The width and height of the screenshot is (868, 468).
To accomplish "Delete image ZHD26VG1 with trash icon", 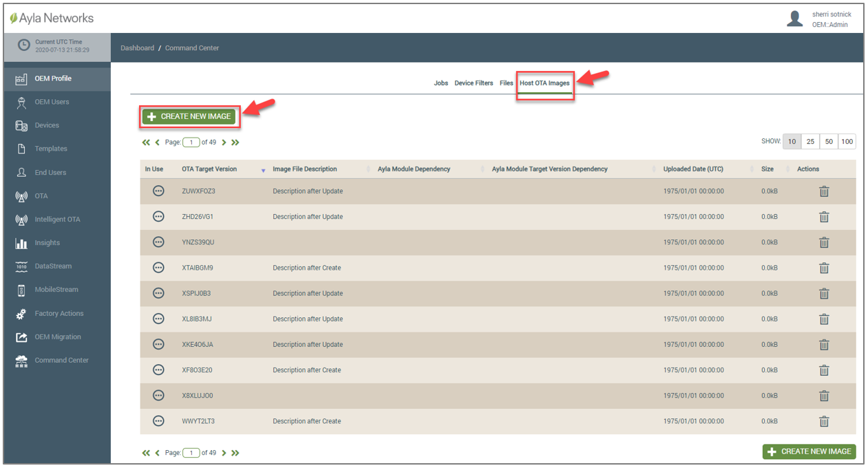I will (x=824, y=217).
